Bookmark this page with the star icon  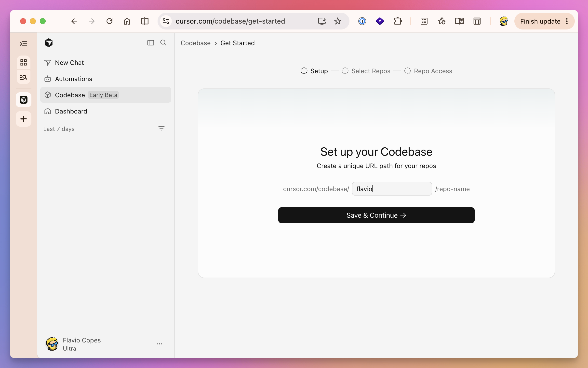coord(338,21)
